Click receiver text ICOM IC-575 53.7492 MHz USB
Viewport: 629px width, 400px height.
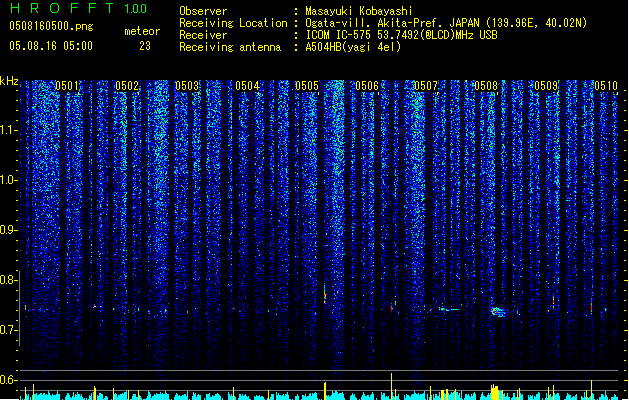point(401,35)
